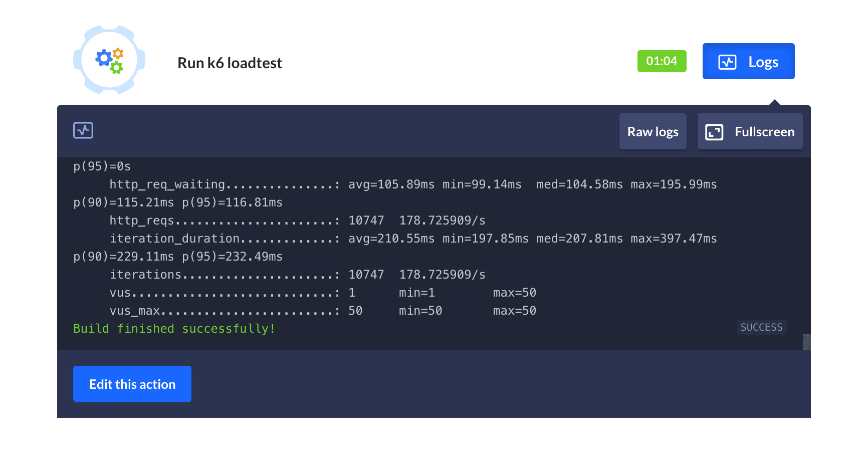Click the "p(95)=0s" log line
The height and width of the screenshot is (461, 868).
102,166
